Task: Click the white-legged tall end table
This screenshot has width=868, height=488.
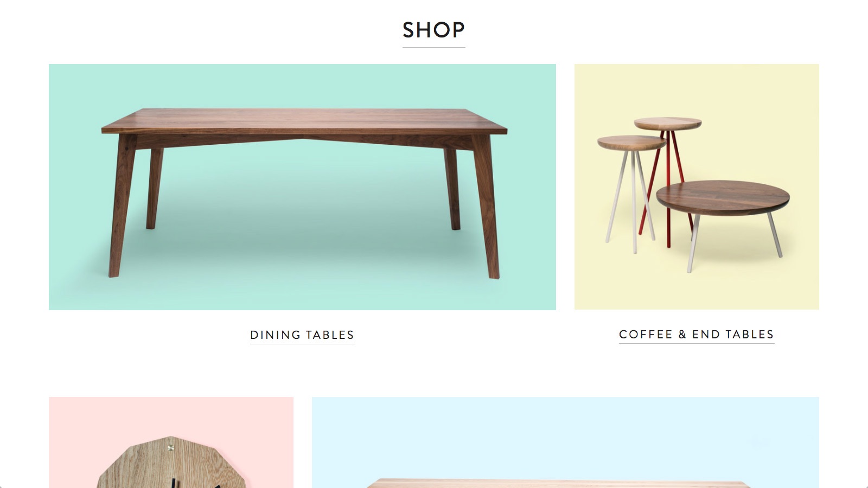Action: tap(631, 192)
